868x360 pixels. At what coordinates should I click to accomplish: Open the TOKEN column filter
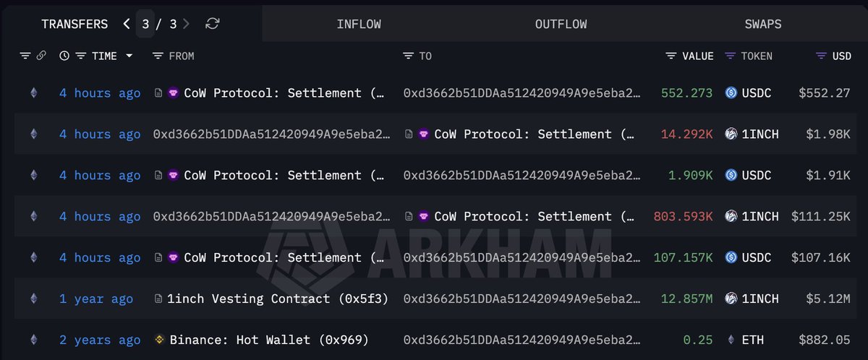point(730,56)
